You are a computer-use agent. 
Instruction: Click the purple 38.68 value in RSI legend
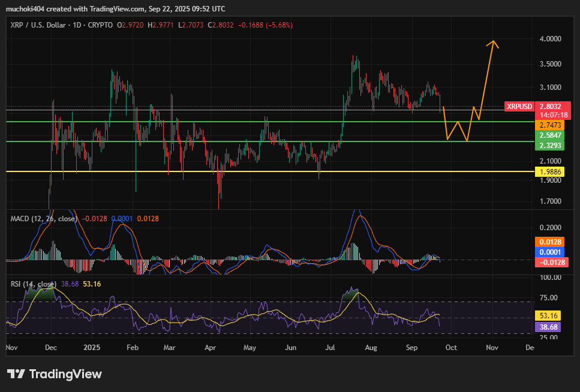[70, 284]
